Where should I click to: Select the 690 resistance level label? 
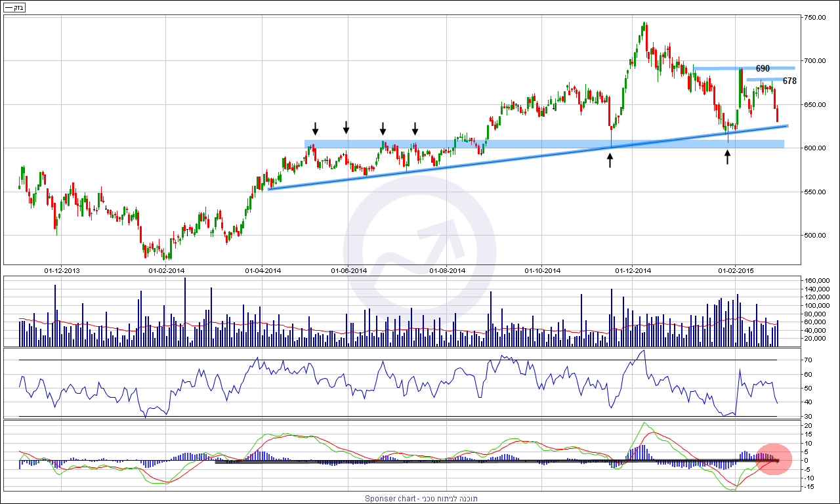762,68
